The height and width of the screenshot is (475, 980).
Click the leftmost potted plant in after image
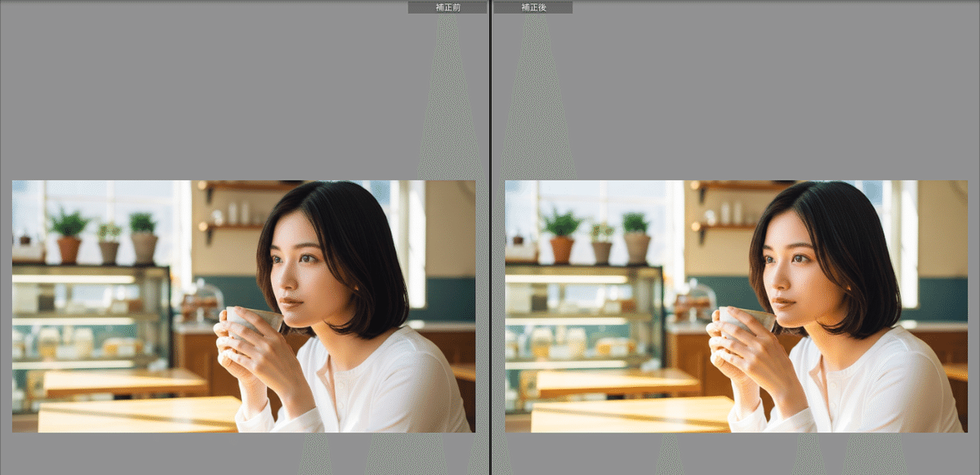coord(562,236)
